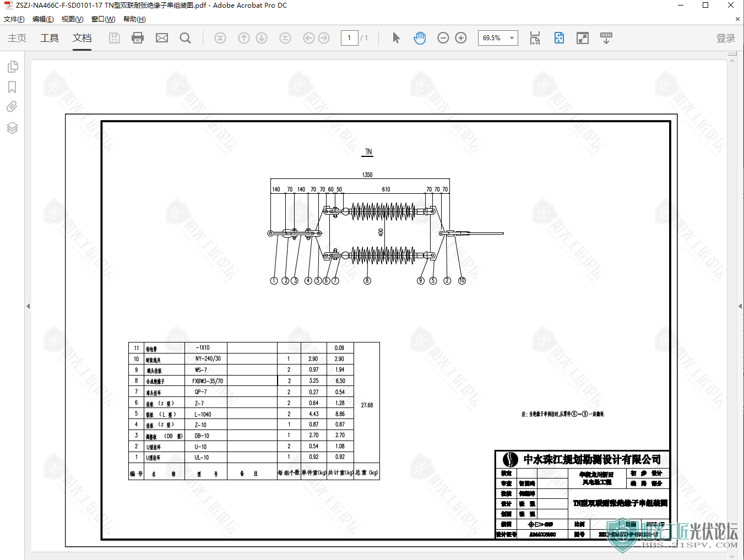Open the 文件(F) menu
744x560 pixels.
pos(14,19)
